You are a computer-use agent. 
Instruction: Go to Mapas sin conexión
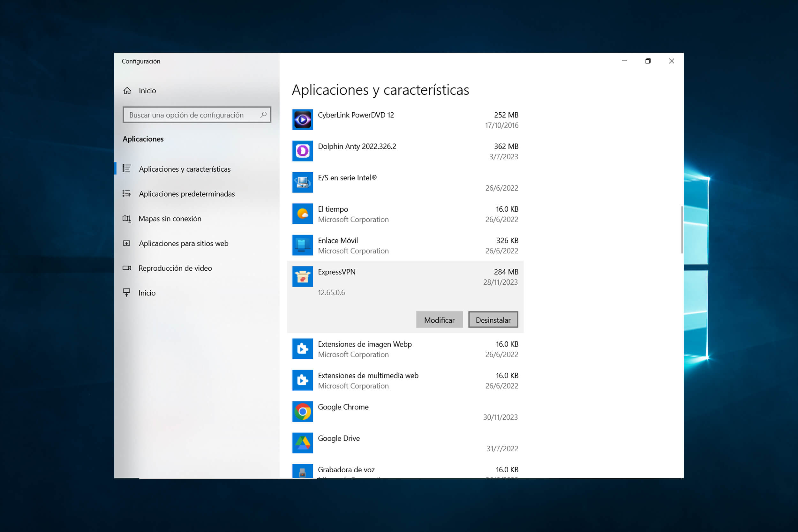197,219
